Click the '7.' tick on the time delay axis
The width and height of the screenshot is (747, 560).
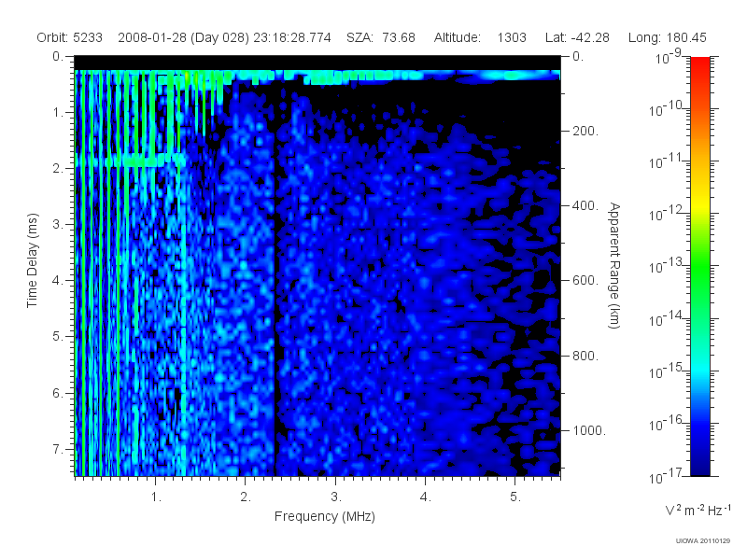point(58,449)
